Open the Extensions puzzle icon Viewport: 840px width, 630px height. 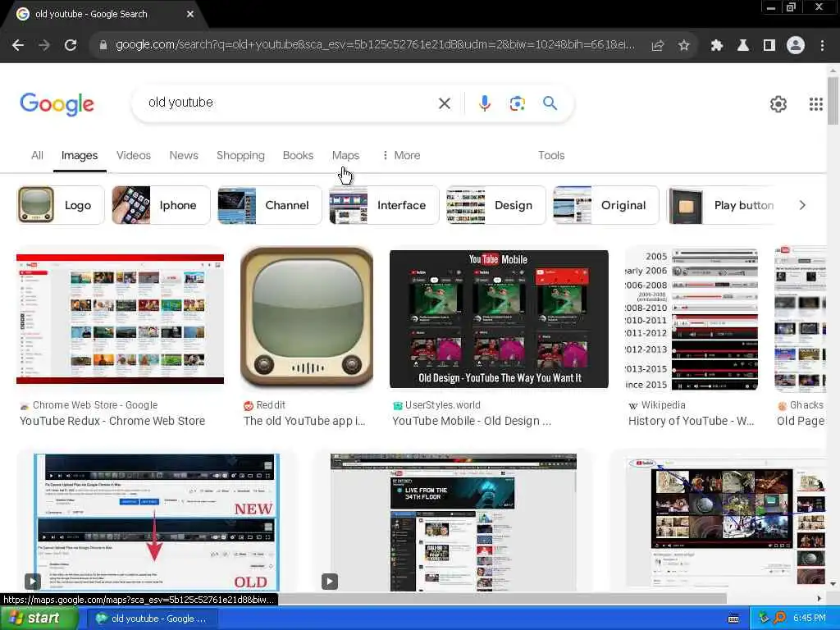pos(717,46)
